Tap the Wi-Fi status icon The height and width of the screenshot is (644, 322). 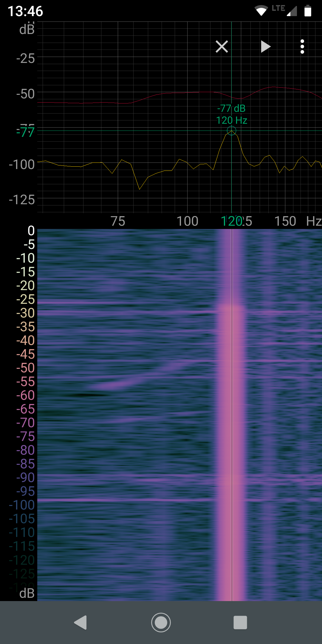261,11
